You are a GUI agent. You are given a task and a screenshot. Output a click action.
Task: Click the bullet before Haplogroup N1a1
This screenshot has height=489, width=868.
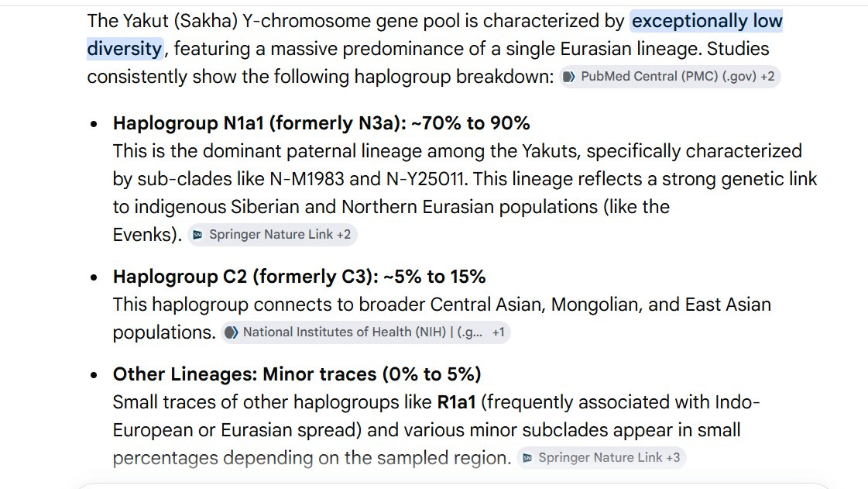pos(94,123)
